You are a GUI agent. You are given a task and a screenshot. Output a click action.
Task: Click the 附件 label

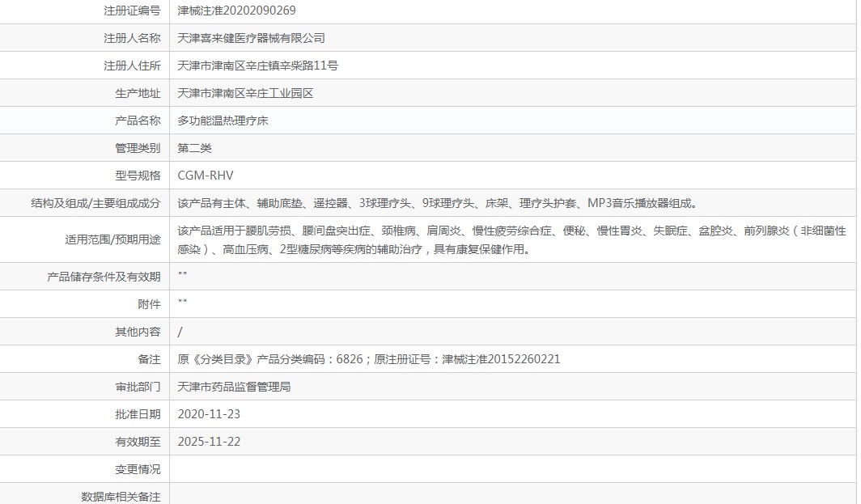pyautogui.click(x=150, y=303)
